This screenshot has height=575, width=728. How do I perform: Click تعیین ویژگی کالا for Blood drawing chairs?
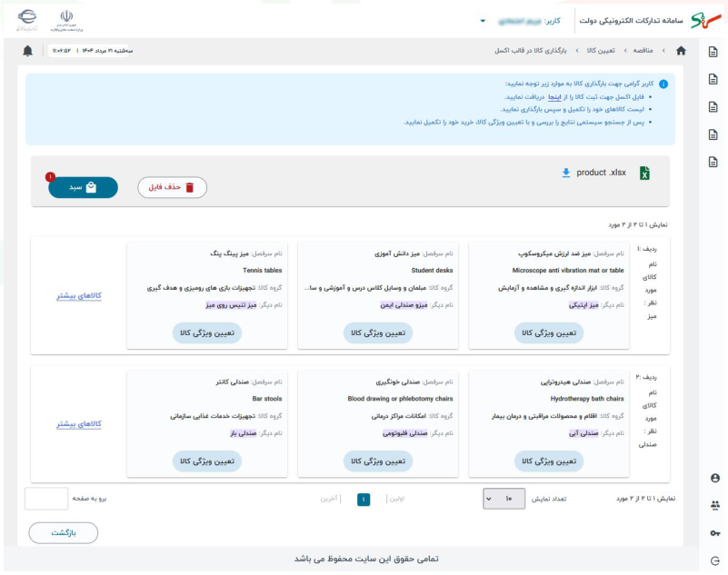378,461
